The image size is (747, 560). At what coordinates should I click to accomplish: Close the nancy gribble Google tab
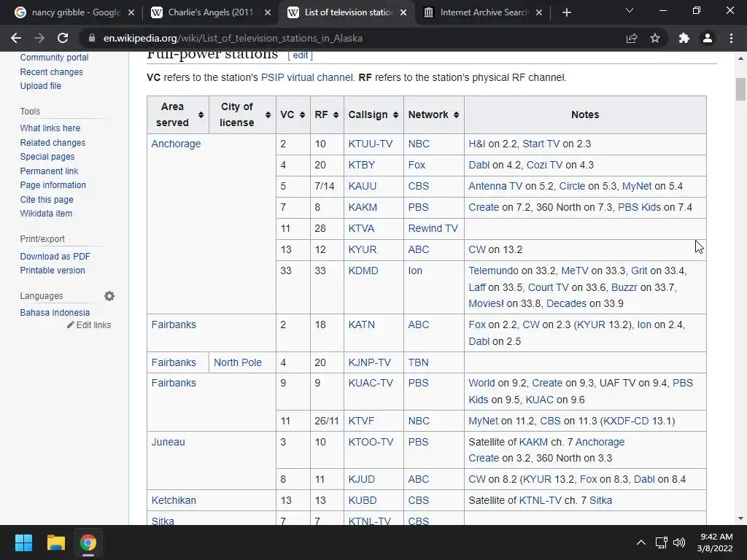(x=131, y=12)
